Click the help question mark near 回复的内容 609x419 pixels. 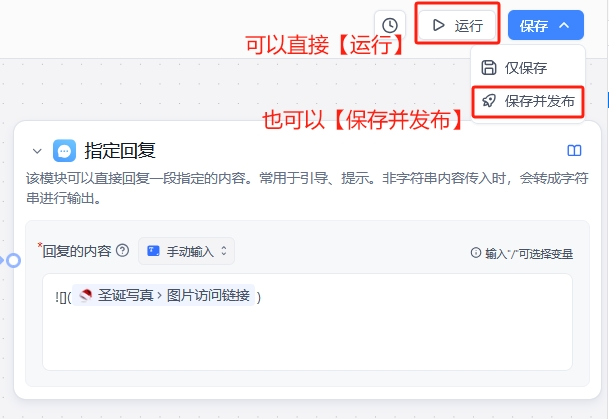point(122,250)
